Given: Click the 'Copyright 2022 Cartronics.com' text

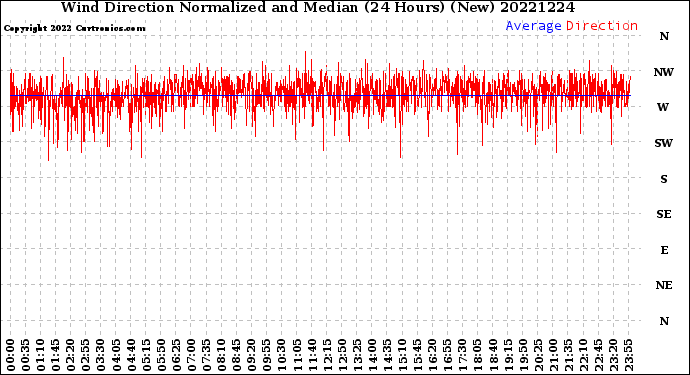Looking at the screenshot, I should pos(74,28).
